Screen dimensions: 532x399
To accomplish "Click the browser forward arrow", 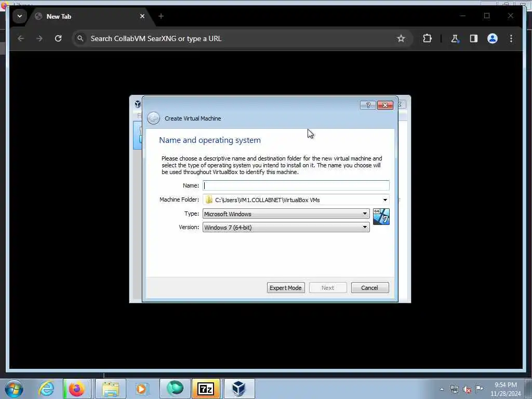I will [39, 38].
